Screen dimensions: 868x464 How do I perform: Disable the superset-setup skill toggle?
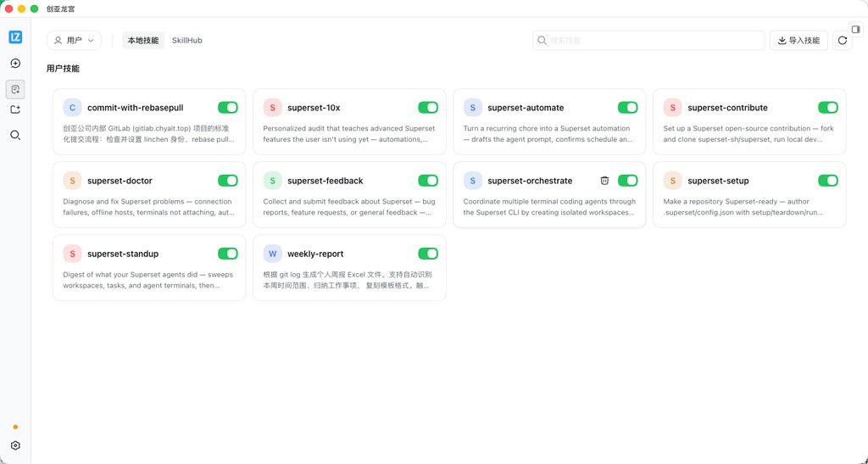pos(828,181)
